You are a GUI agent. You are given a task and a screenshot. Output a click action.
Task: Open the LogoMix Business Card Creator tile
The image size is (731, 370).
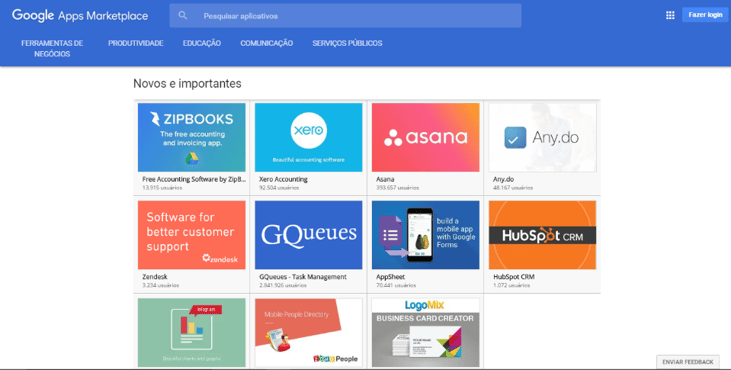click(x=426, y=333)
